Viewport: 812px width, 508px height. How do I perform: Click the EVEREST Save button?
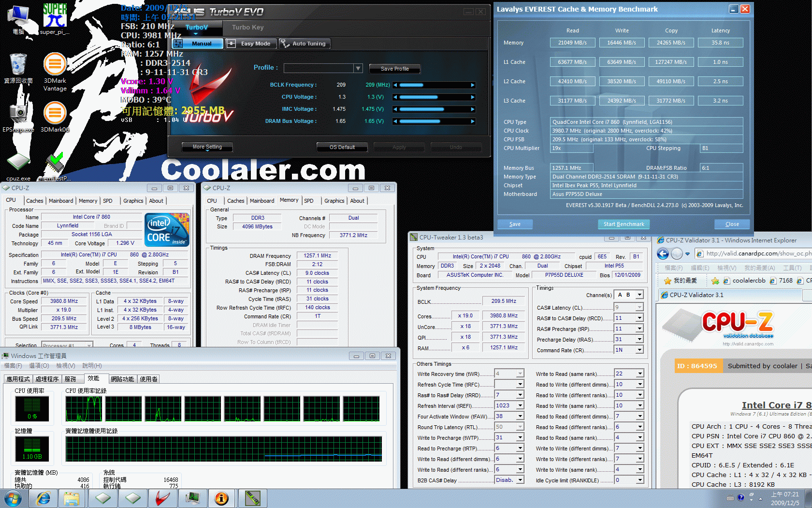tap(515, 224)
